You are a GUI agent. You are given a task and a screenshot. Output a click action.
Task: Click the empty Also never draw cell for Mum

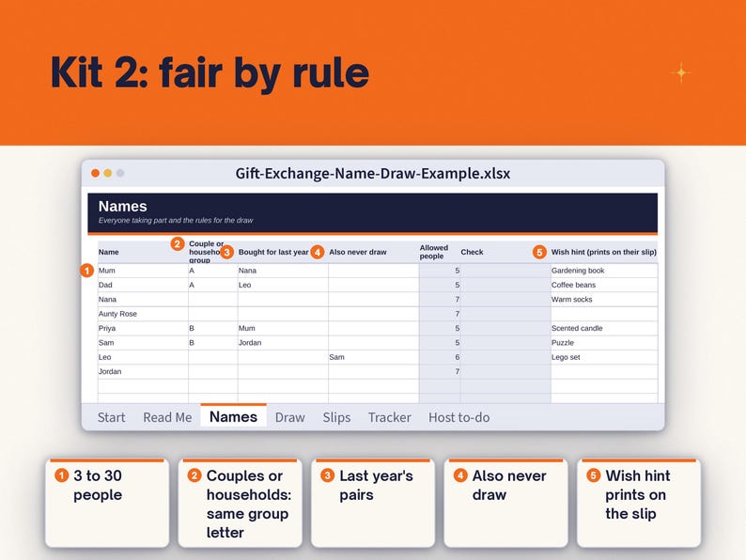(x=374, y=271)
